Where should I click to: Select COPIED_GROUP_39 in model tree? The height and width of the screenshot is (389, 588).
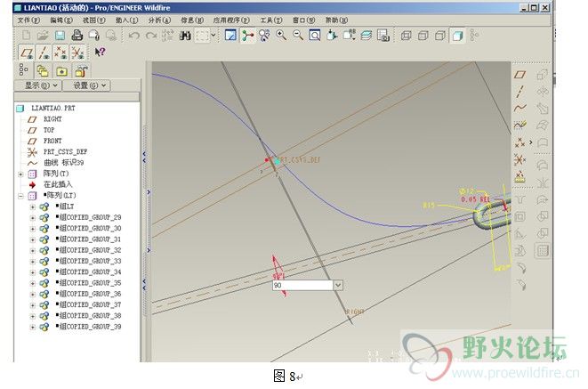[x=90, y=327]
